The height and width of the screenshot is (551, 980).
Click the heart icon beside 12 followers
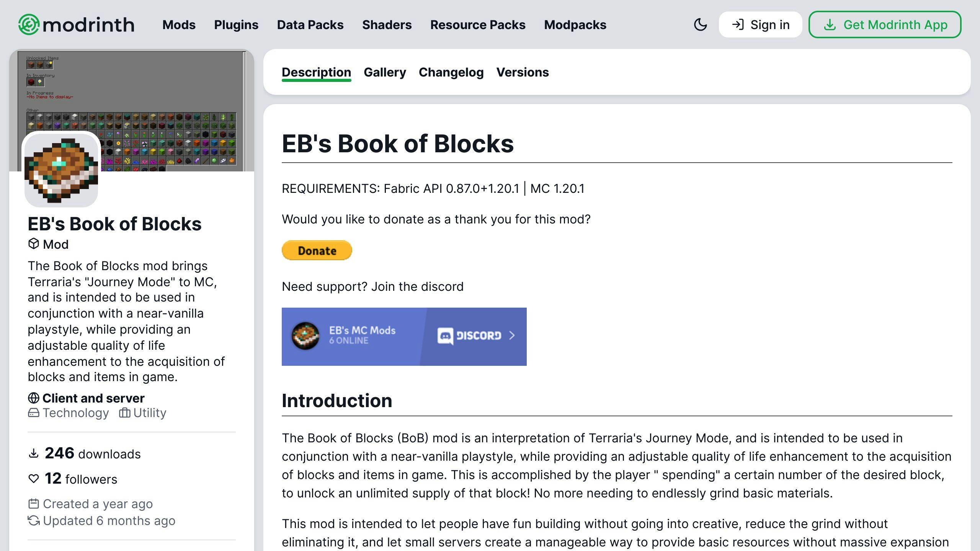[33, 479]
